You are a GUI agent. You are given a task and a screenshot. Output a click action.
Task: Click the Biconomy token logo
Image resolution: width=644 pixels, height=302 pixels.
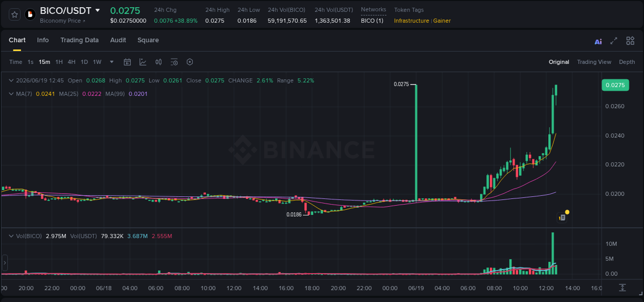pyautogui.click(x=30, y=14)
